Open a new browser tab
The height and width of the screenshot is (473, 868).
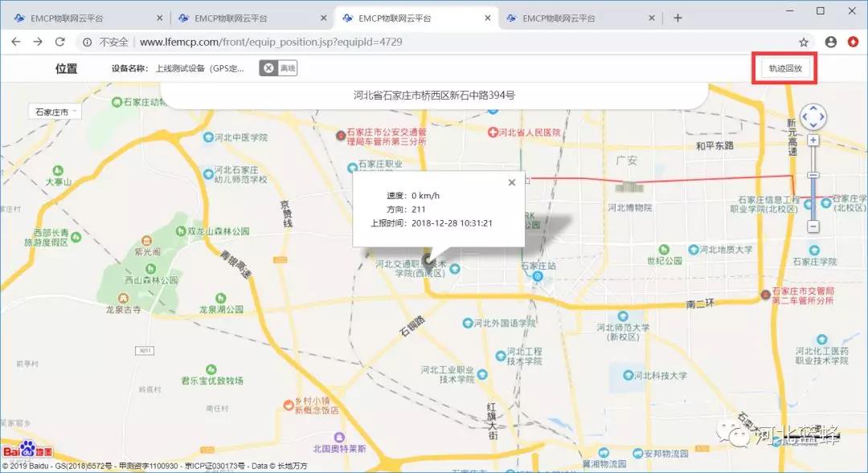pos(678,18)
